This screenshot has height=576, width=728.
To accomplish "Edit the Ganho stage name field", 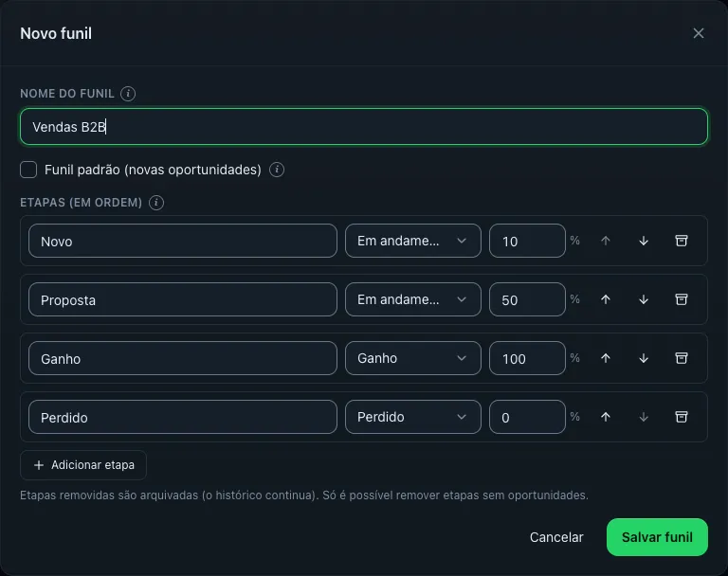I will tap(182, 358).
